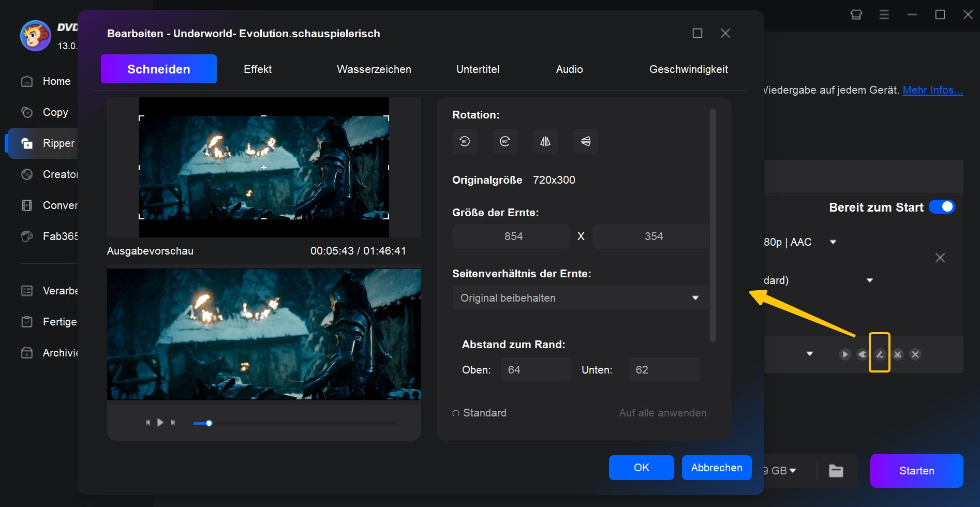Image resolution: width=980 pixels, height=507 pixels.
Task: Click Abbrechen to cancel editing
Action: [717, 468]
